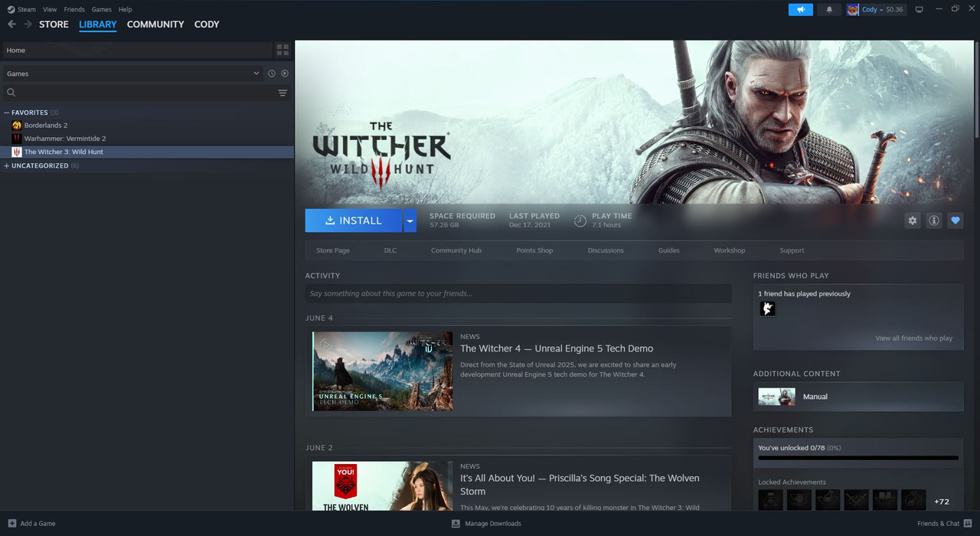Open The Witcher 4 Unreal Engine headline

pyautogui.click(x=557, y=348)
